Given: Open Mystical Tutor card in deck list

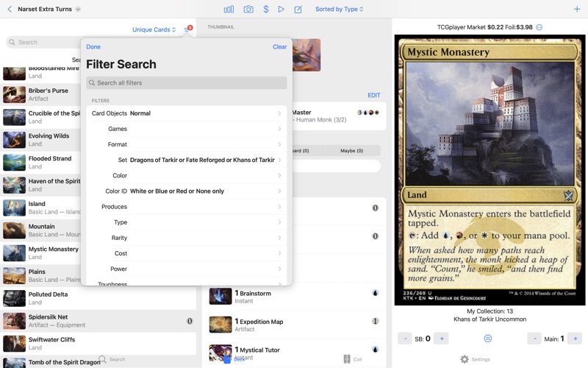Looking at the screenshot, I should pos(295,353).
